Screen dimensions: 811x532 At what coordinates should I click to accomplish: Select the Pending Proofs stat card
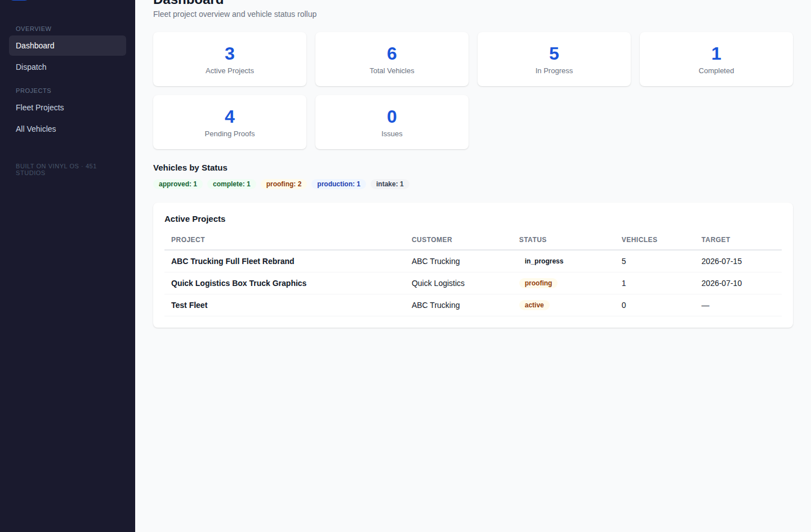coord(230,122)
